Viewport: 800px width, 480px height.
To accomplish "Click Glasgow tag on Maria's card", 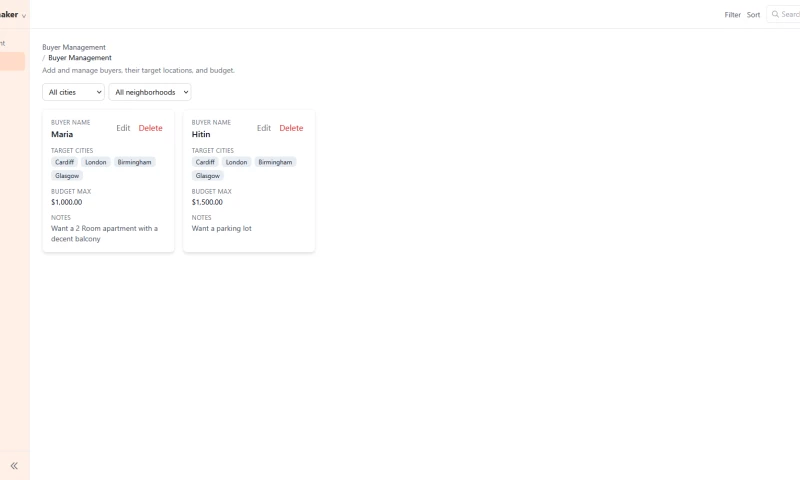I will [67, 175].
